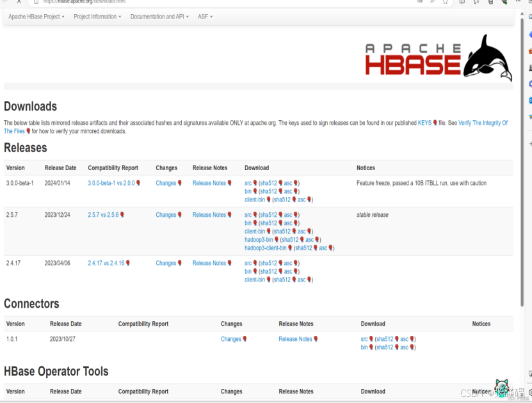Open compatibility report '2.4.17 vs 2.4.16'
This screenshot has height=403, width=532.
tap(106, 263)
